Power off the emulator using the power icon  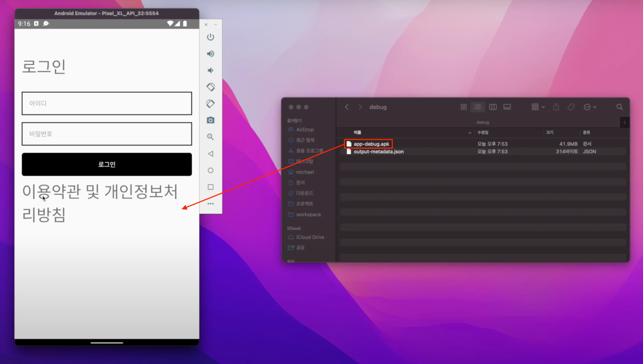(x=210, y=37)
